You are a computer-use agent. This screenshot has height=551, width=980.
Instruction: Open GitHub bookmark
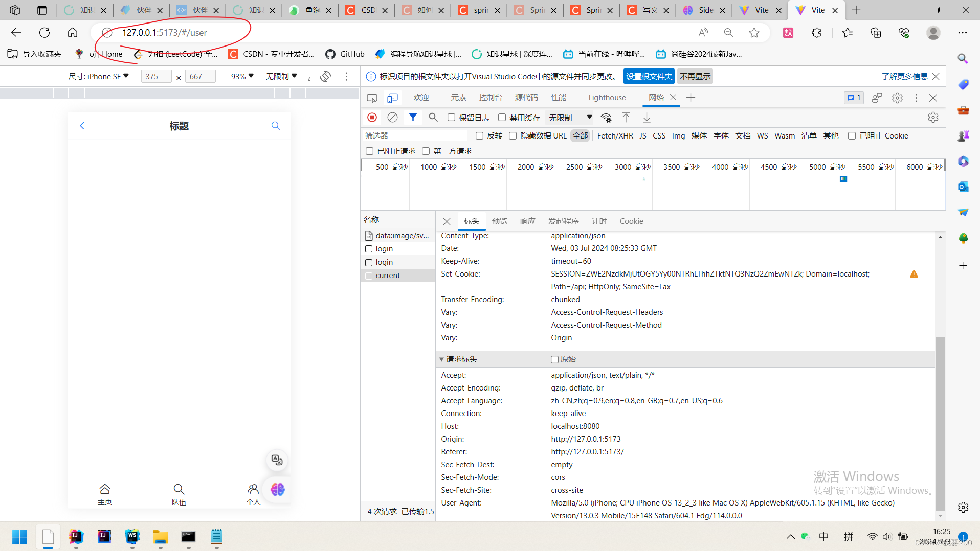(345, 54)
